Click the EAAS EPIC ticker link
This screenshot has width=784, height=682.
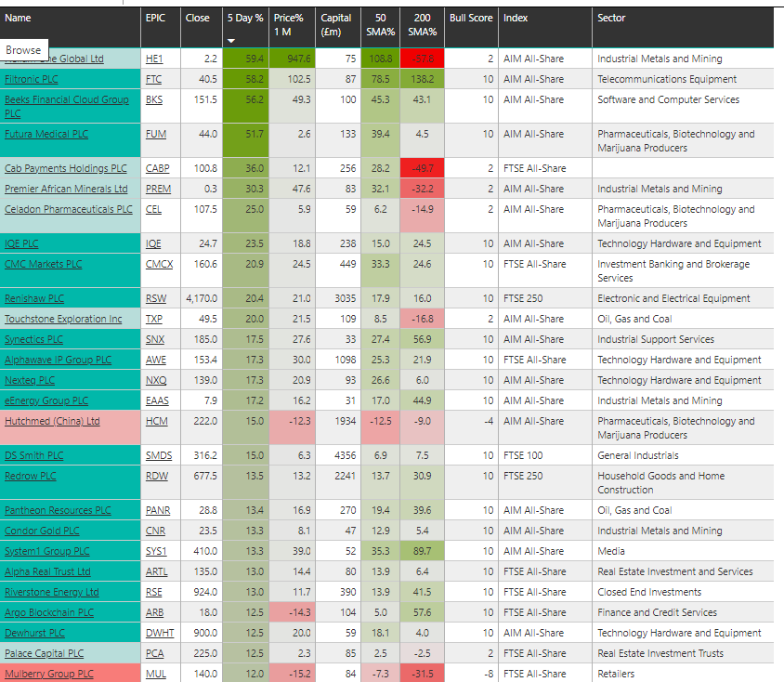tap(157, 401)
